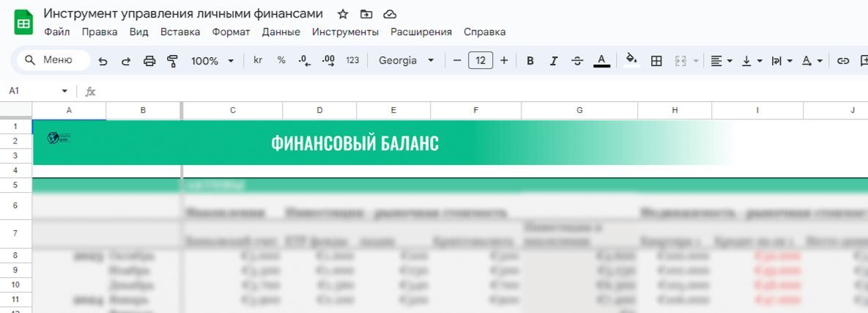Open the Данные menu
The width and height of the screenshot is (868, 313).
tap(281, 32)
